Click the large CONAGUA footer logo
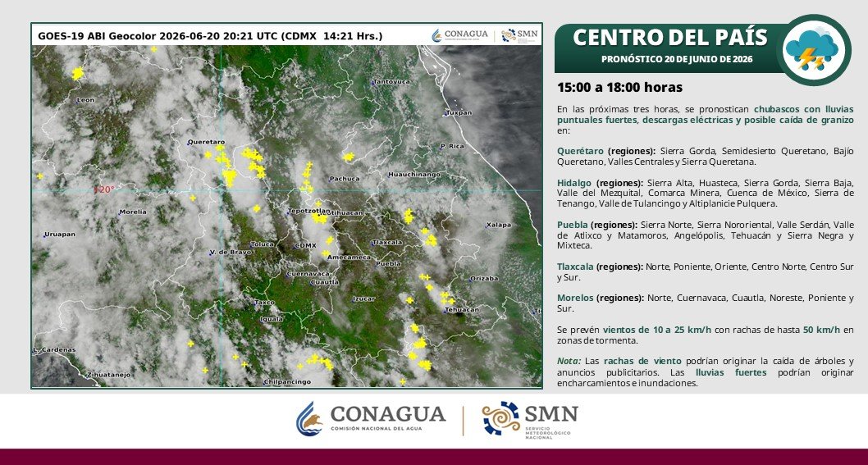The height and width of the screenshot is (465, 868). (x=371, y=418)
